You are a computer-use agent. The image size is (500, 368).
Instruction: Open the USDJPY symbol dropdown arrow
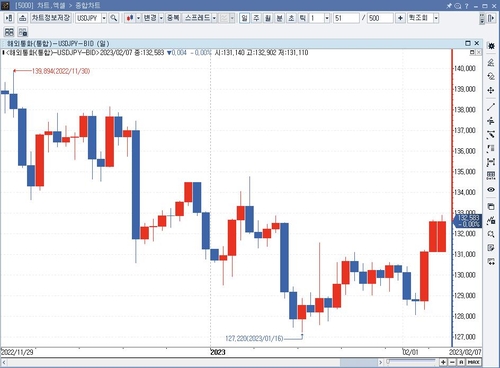coord(104,18)
